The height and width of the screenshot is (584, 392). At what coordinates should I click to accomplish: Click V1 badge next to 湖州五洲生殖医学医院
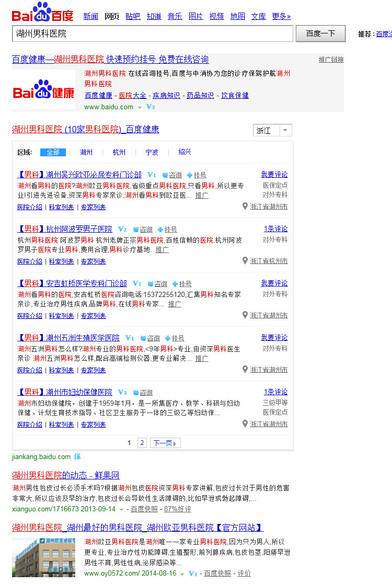[x=130, y=338]
